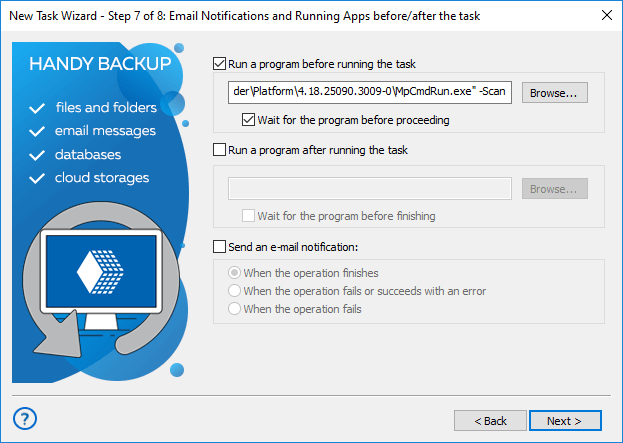Select "When the operation finishes" radio option
Screen dimensions: 623x443
(x=235, y=273)
